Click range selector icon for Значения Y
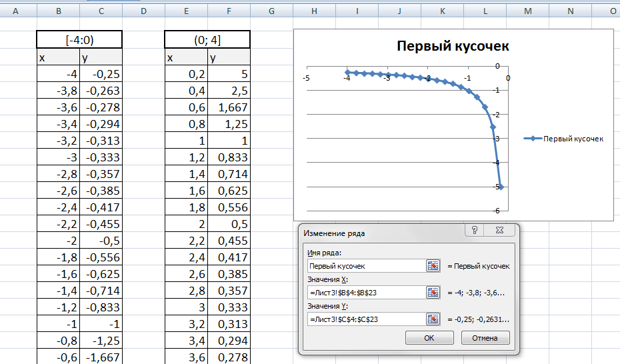Viewport: 620px width, 364px height. (433, 319)
